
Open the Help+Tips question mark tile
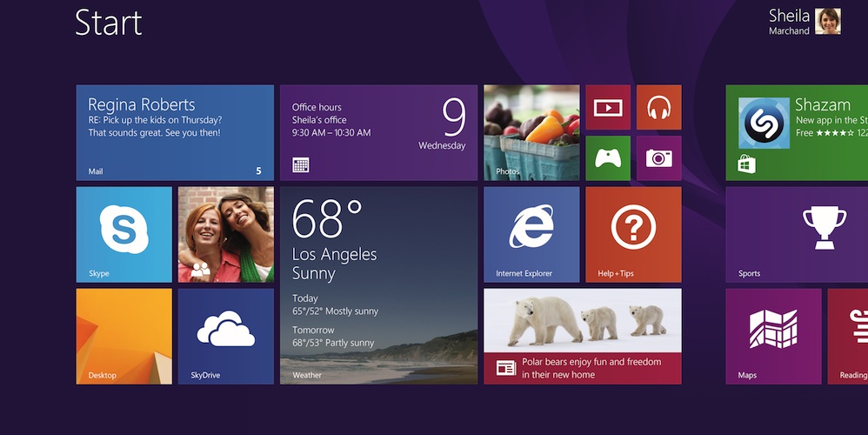pos(632,234)
